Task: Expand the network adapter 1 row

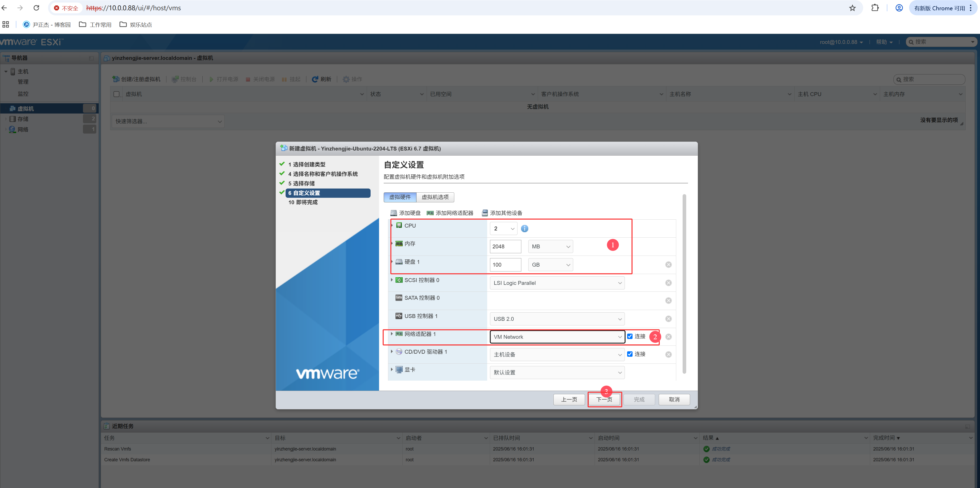Action: (x=391, y=334)
